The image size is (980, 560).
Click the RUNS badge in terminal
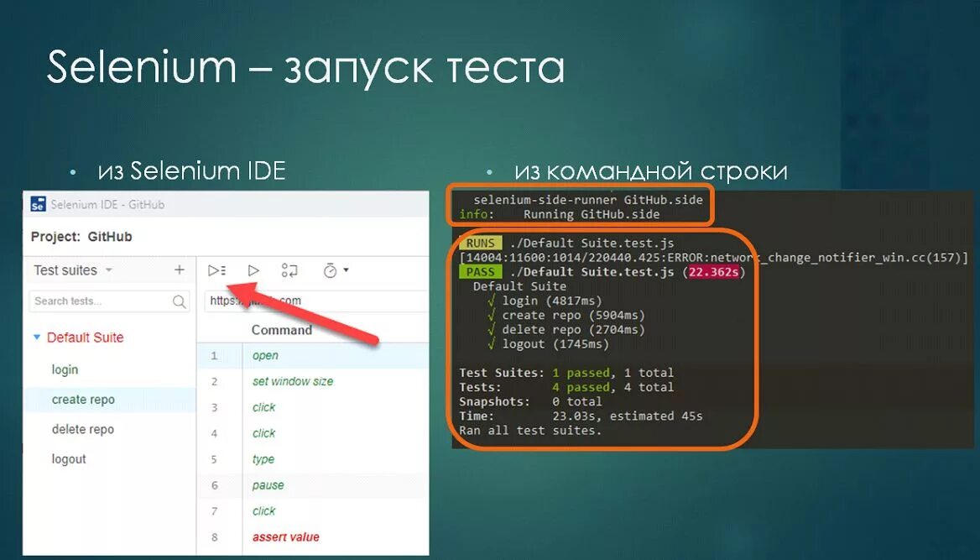[480, 243]
